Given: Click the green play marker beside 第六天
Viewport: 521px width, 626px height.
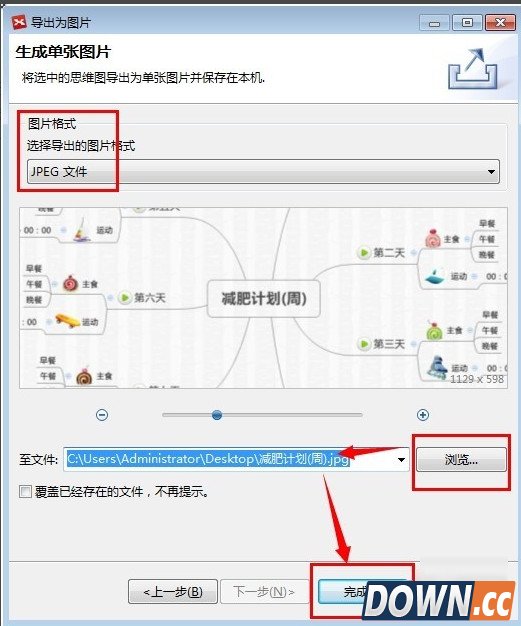Looking at the screenshot, I should 125,297.
